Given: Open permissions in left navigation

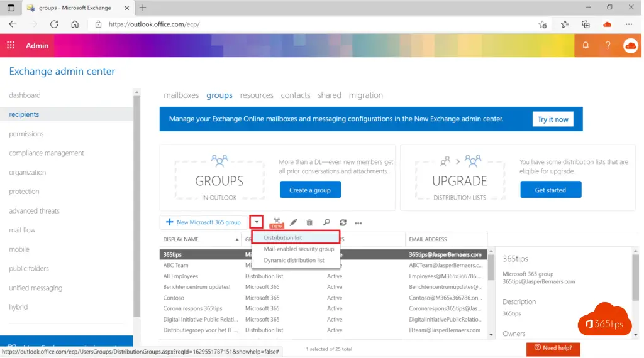Looking at the screenshot, I should pyautogui.click(x=26, y=134).
